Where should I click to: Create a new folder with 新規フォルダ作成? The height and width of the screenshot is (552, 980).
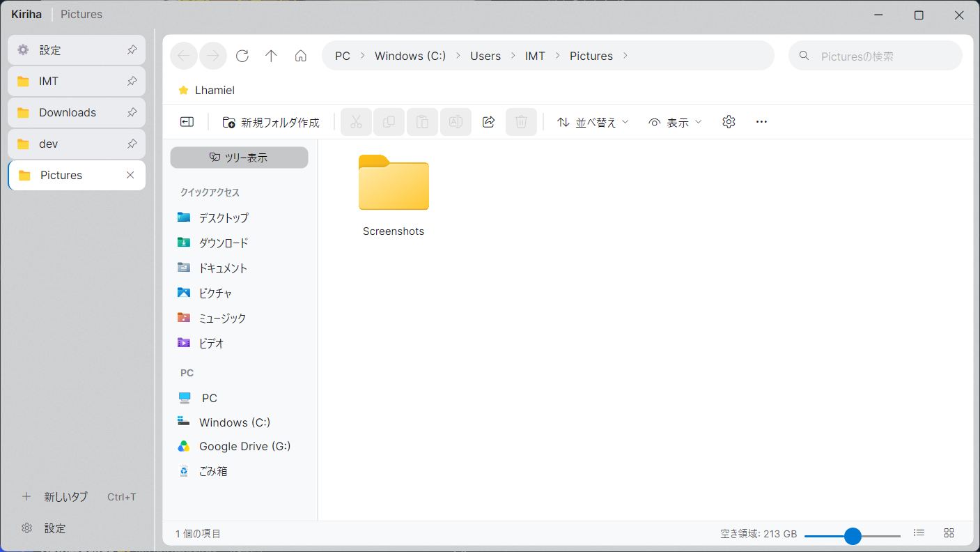(x=271, y=122)
